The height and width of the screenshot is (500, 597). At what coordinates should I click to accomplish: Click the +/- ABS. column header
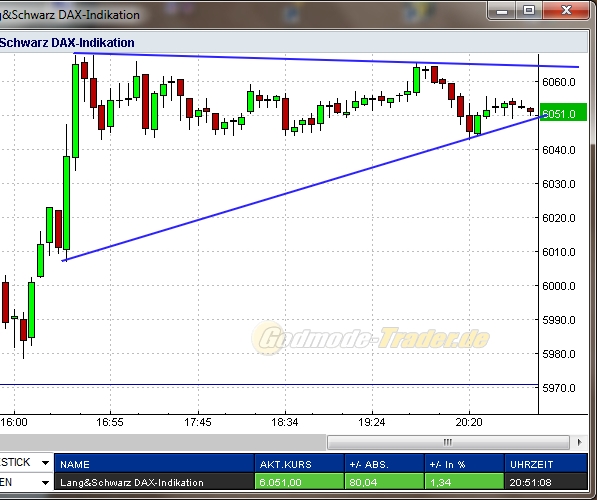tap(384, 464)
